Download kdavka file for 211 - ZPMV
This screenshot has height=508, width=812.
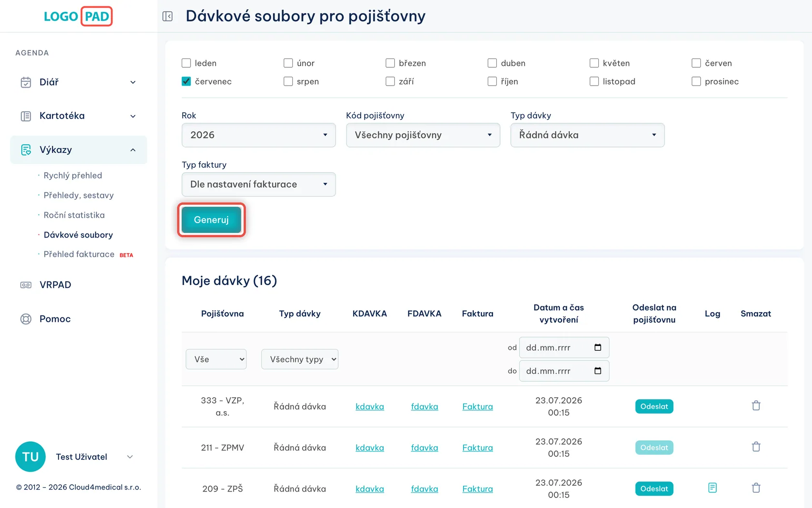click(370, 448)
